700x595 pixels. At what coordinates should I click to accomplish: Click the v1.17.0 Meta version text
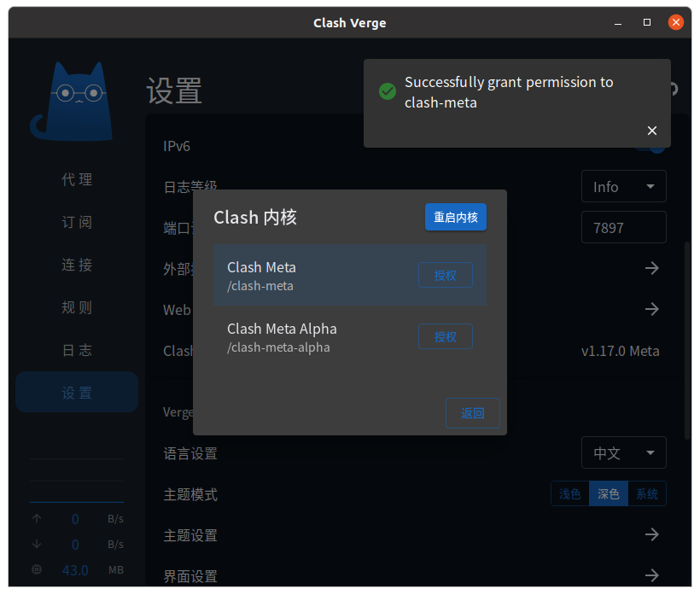(620, 352)
